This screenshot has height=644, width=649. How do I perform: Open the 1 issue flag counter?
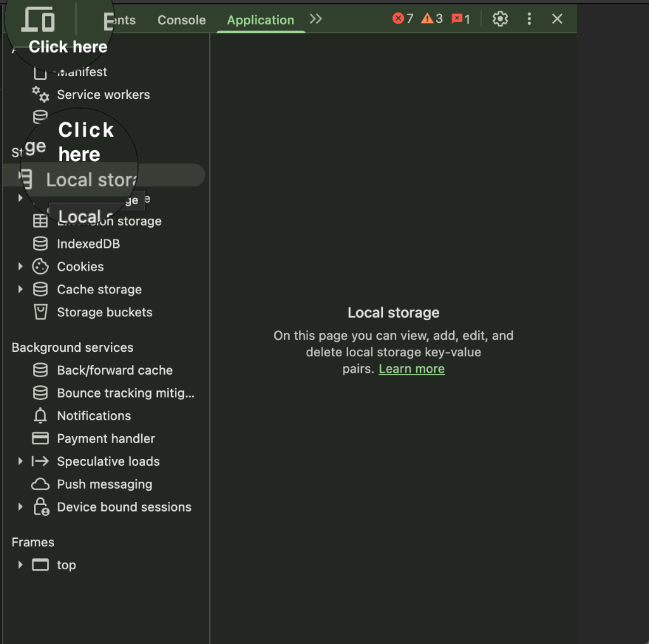point(461,19)
